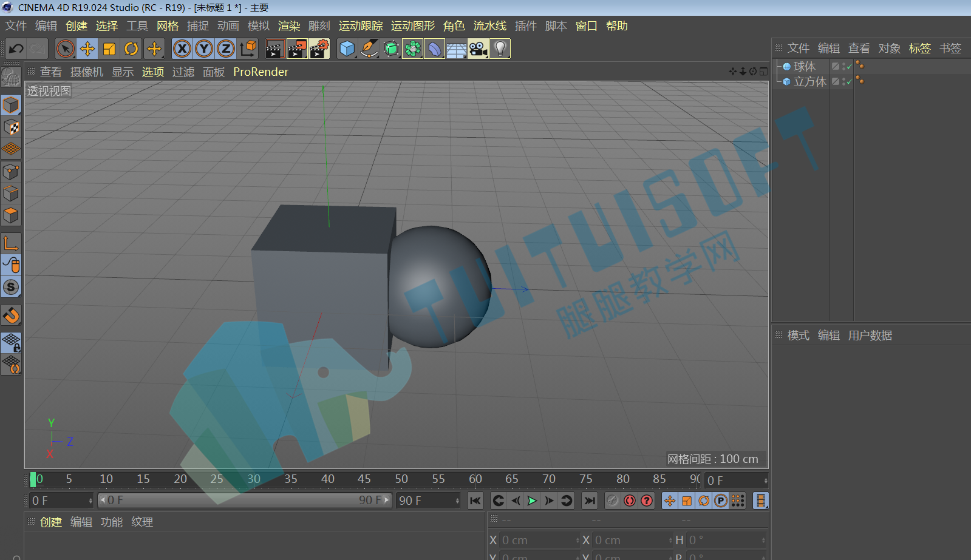Screen dimensions: 971x560
Task: Select the Rotate tool icon
Action: point(131,49)
